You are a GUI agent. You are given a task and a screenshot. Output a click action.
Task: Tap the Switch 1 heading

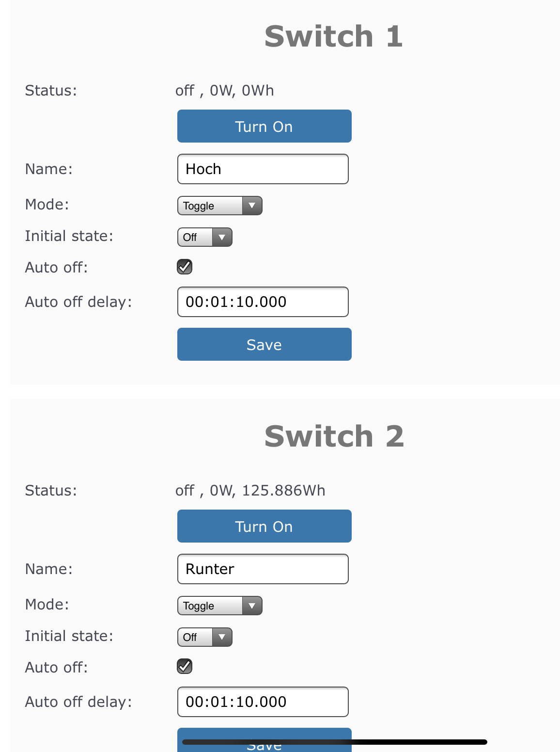[x=333, y=36]
